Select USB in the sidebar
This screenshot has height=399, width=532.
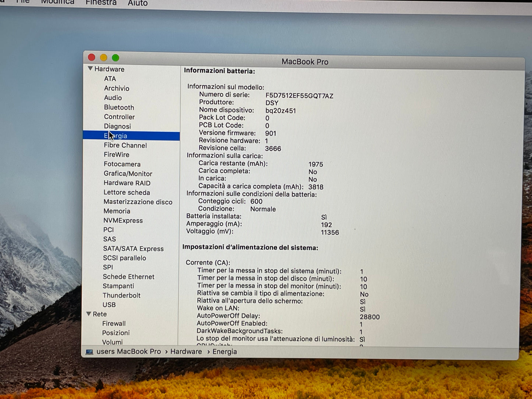click(x=109, y=305)
